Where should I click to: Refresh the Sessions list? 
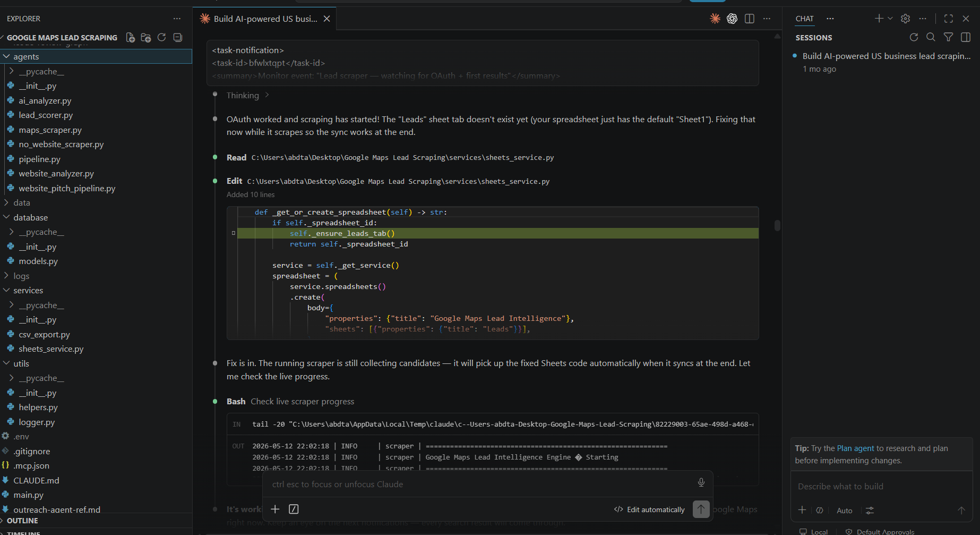(x=914, y=37)
